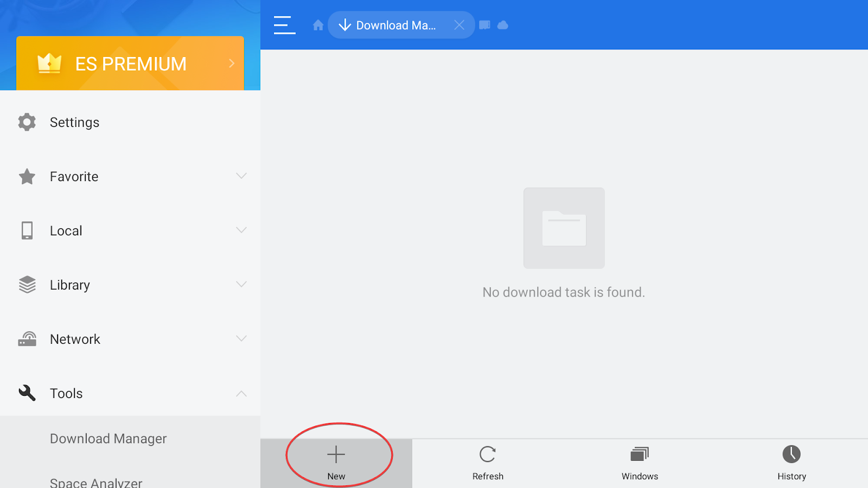
Task: Expand the Favorite section chevron
Action: coord(241,176)
